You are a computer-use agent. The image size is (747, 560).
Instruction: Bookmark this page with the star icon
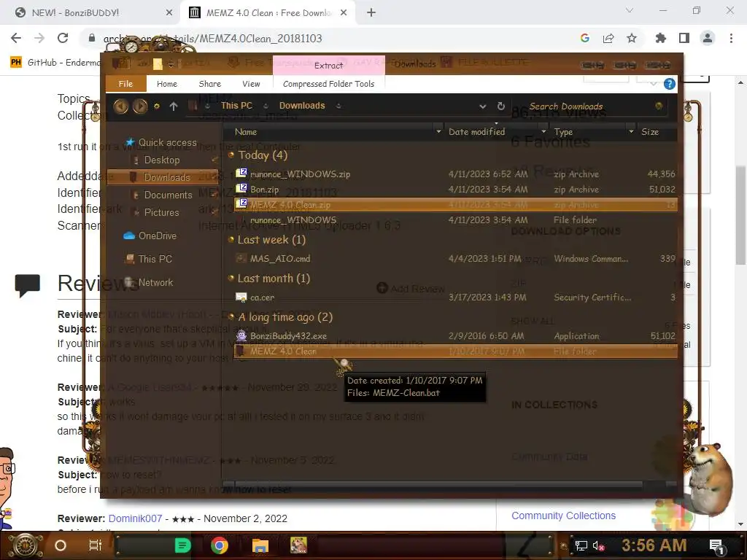click(x=632, y=38)
